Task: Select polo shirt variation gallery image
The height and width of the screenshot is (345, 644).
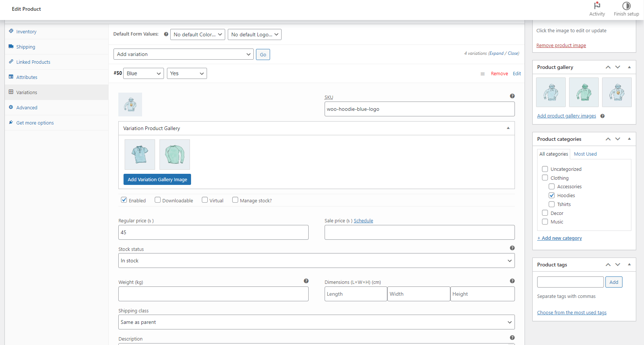Action: point(140,155)
